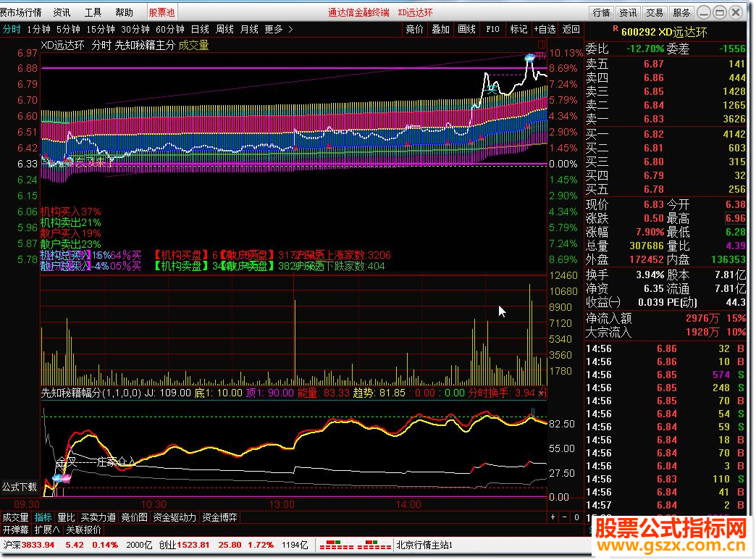
Task: Expand the 更多 period options
Action: click(278, 30)
